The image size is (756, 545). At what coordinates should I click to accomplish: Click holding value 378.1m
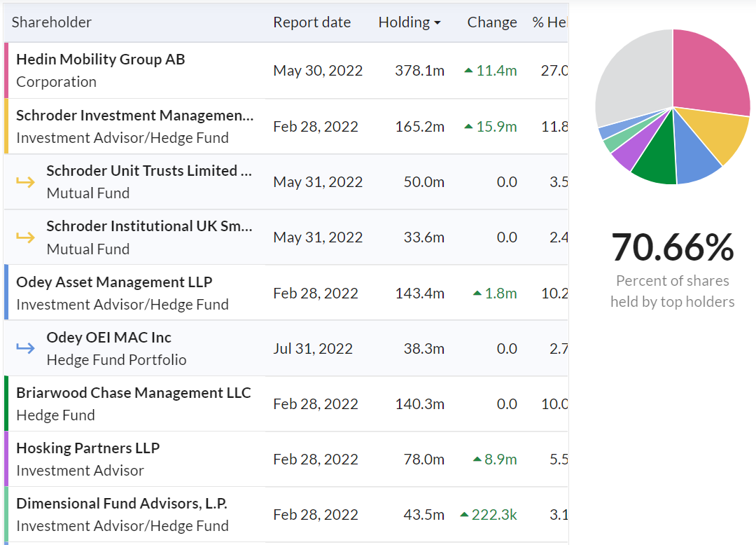tap(419, 71)
